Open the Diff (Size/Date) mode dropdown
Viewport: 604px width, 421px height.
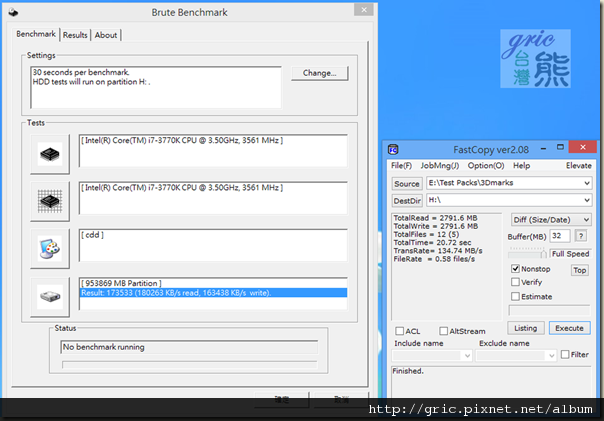click(x=551, y=220)
